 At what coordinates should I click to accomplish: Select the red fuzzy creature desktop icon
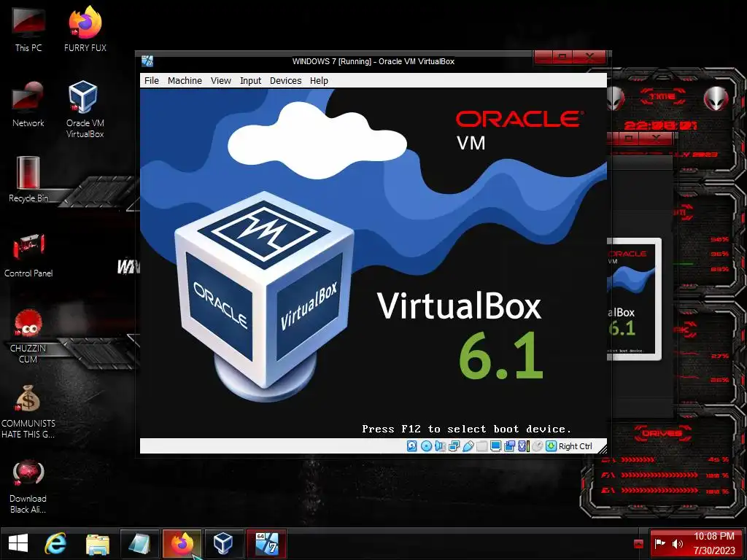28,335
